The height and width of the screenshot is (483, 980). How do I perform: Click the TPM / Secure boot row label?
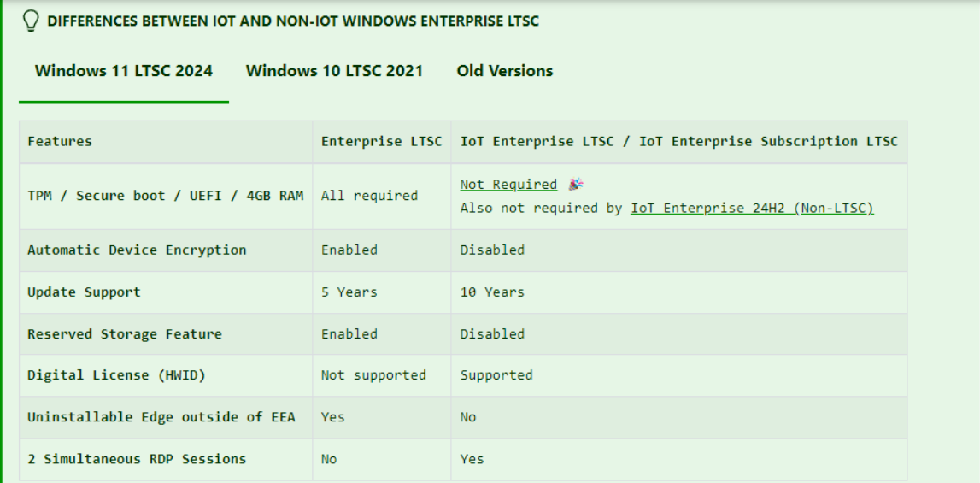pyautogui.click(x=165, y=196)
